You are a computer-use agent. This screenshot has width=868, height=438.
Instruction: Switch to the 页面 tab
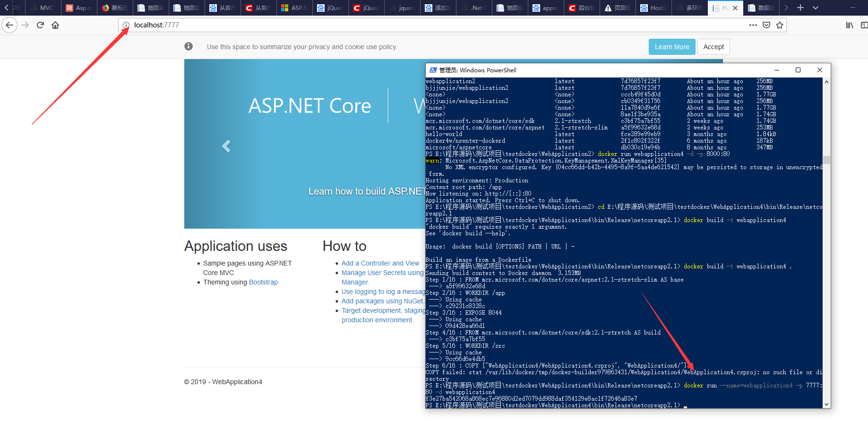[x=618, y=8]
